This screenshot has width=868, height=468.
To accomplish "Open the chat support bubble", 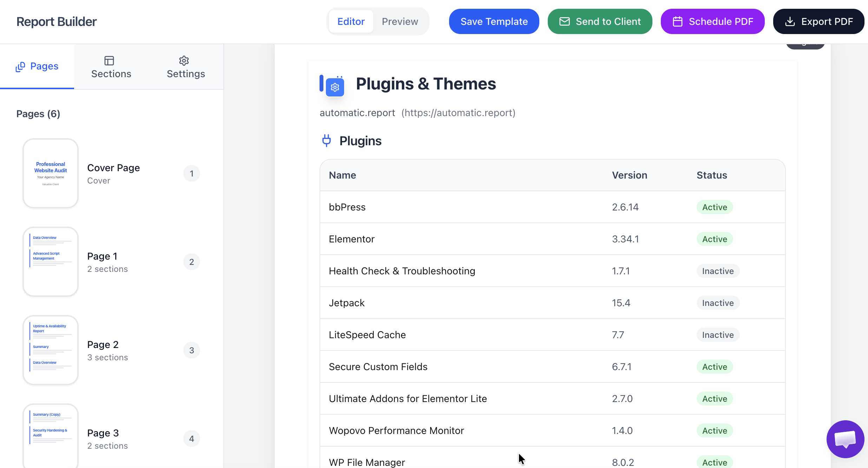I will coord(845,439).
